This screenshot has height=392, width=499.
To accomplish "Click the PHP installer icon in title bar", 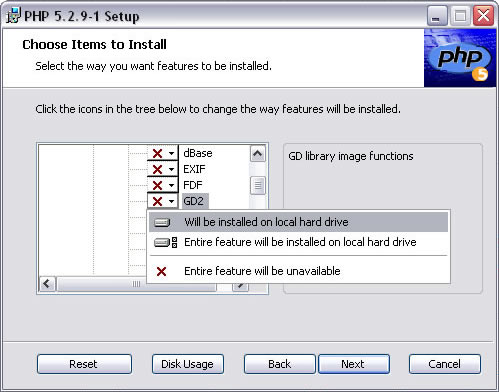I will (x=13, y=16).
